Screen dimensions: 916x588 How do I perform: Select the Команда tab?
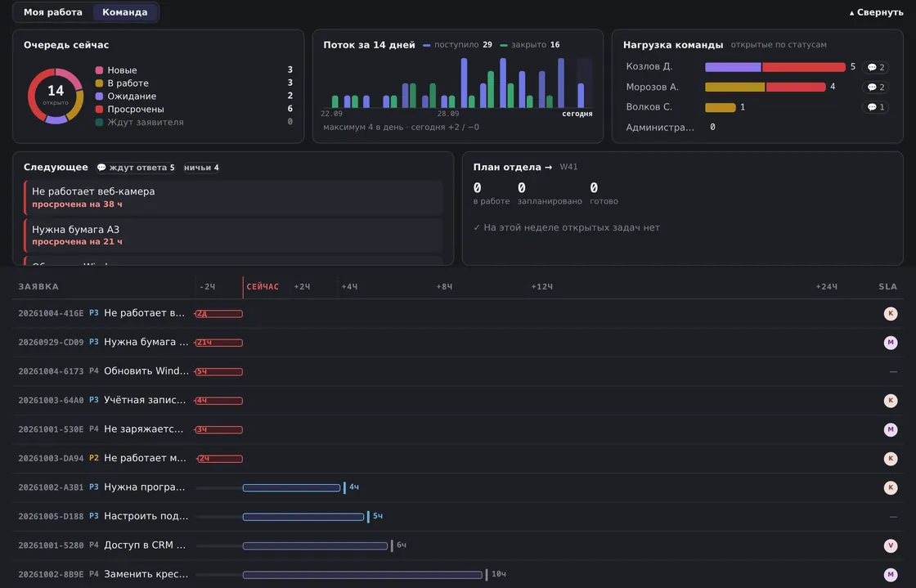124,12
